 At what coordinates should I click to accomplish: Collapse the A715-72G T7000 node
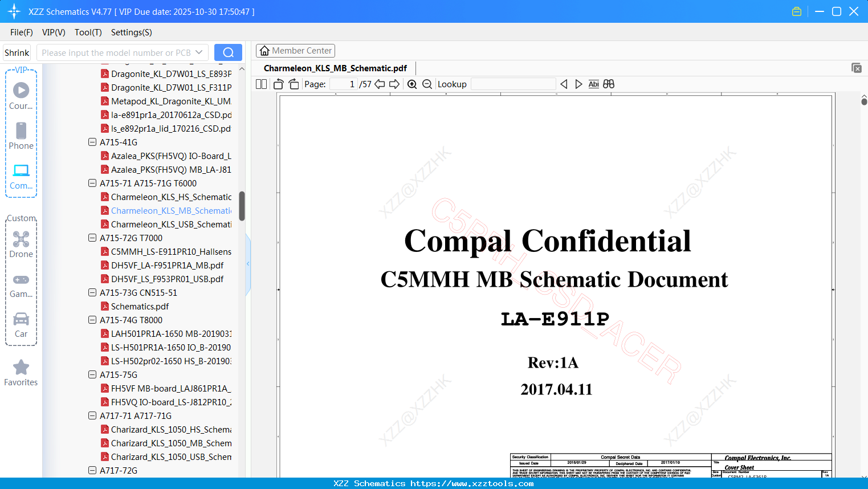click(x=92, y=238)
